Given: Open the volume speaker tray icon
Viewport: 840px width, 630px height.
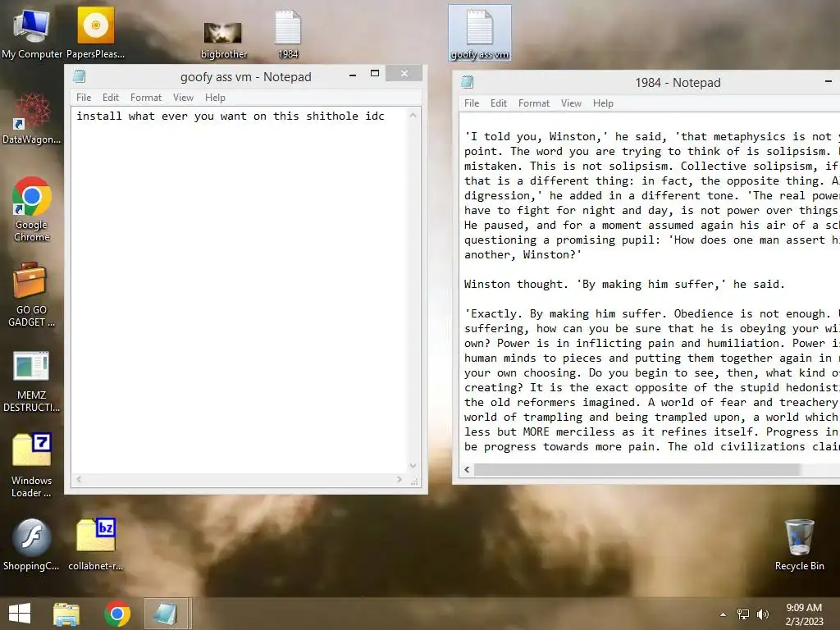Looking at the screenshot, I should coord(762,614).
